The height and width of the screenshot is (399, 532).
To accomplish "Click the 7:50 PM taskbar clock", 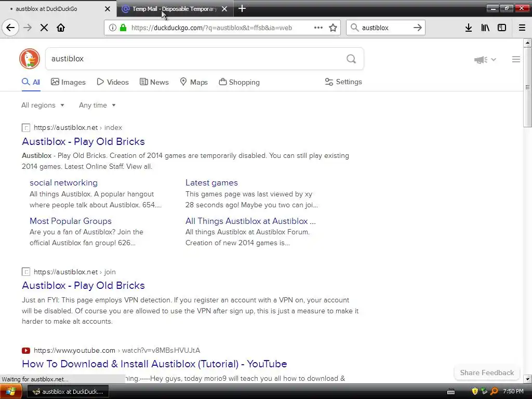I will point(513,391).
